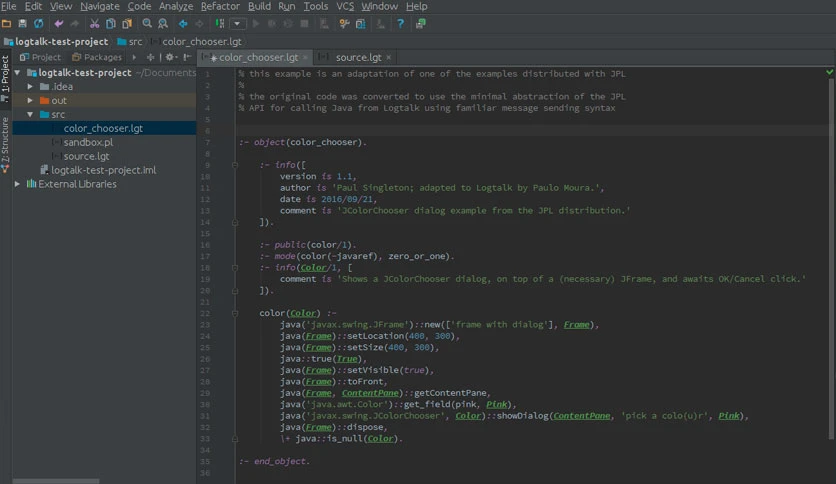Open the View menu
This screenshot has width=836, height=484.
pos(61,6)
